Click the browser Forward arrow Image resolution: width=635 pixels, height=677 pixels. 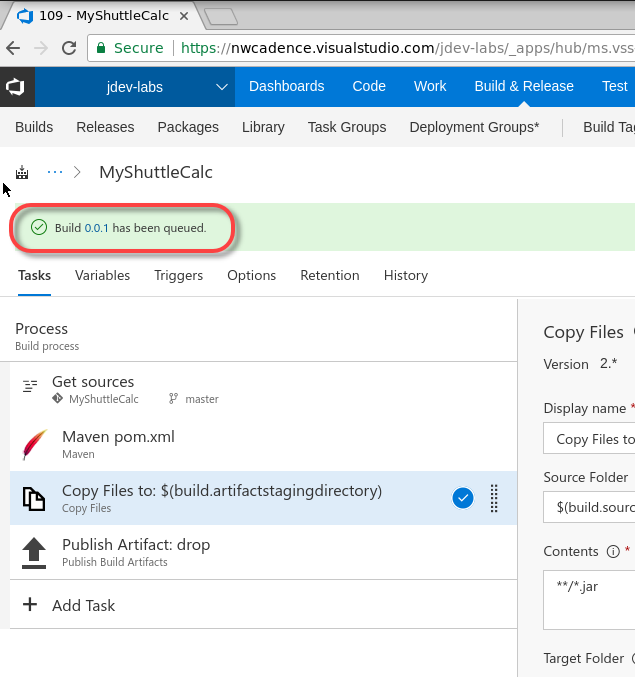point(41,48)
